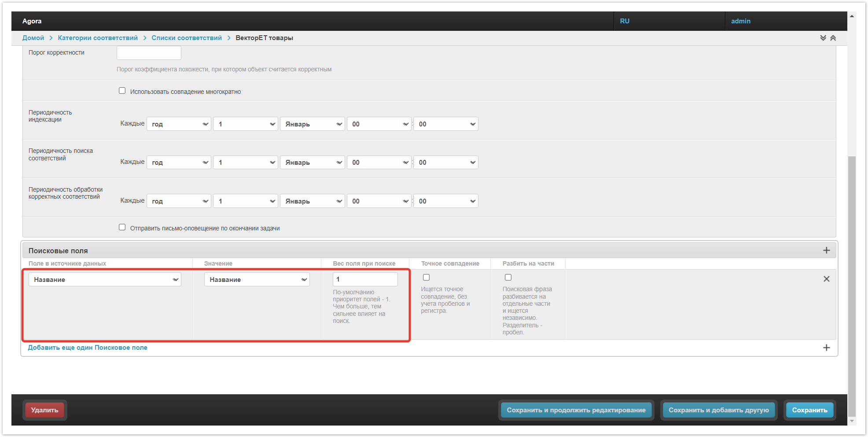Click the collapse all double-chevron up icon
This screenshot has height=437, width=868.
[833, 38]
